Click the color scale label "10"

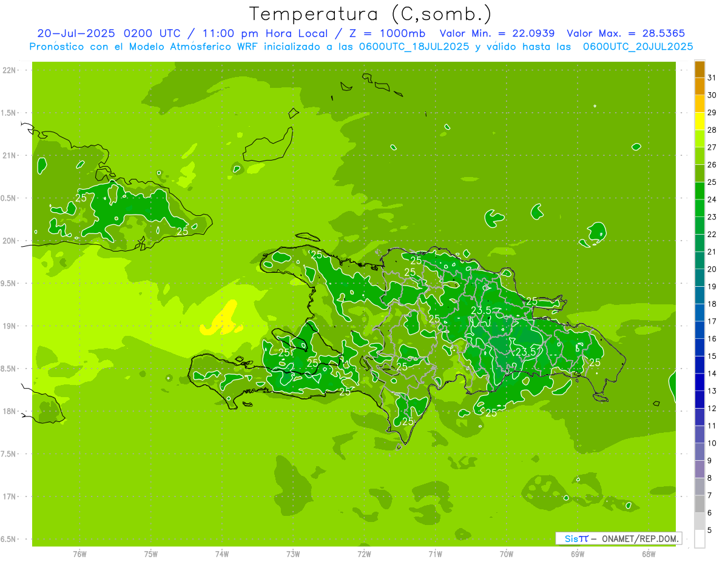coord(712,443)
